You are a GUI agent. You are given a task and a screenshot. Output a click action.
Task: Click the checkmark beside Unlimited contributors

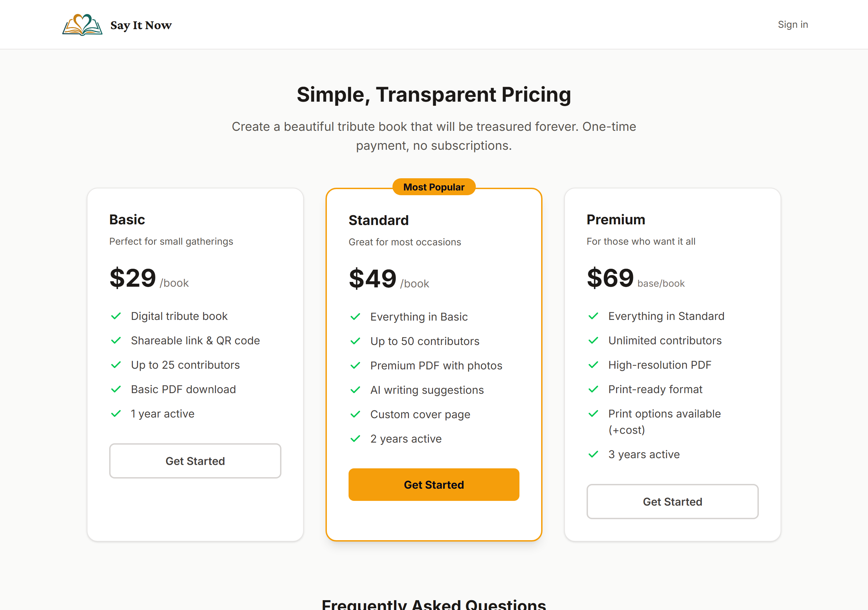[x=594, y=341]
